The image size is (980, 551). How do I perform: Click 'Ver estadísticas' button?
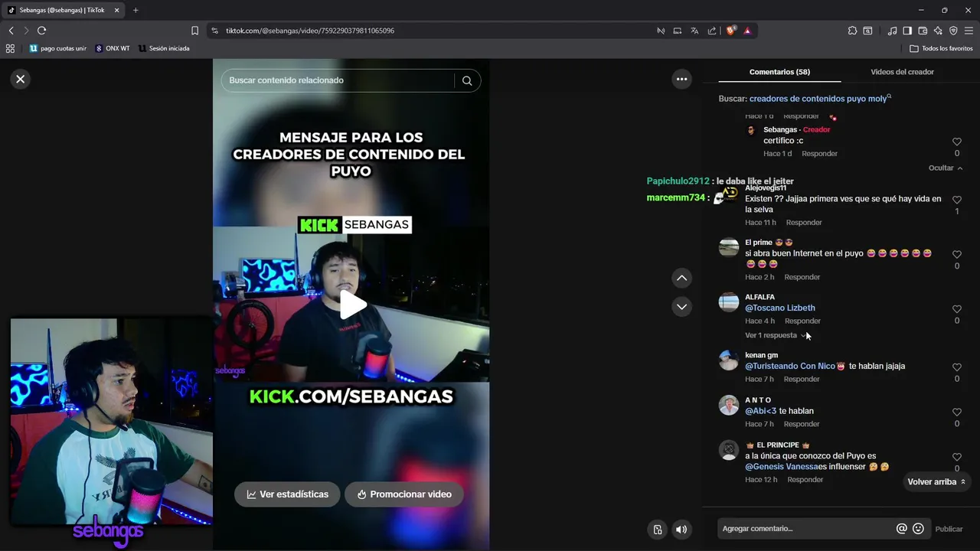[x=287, y=494]
